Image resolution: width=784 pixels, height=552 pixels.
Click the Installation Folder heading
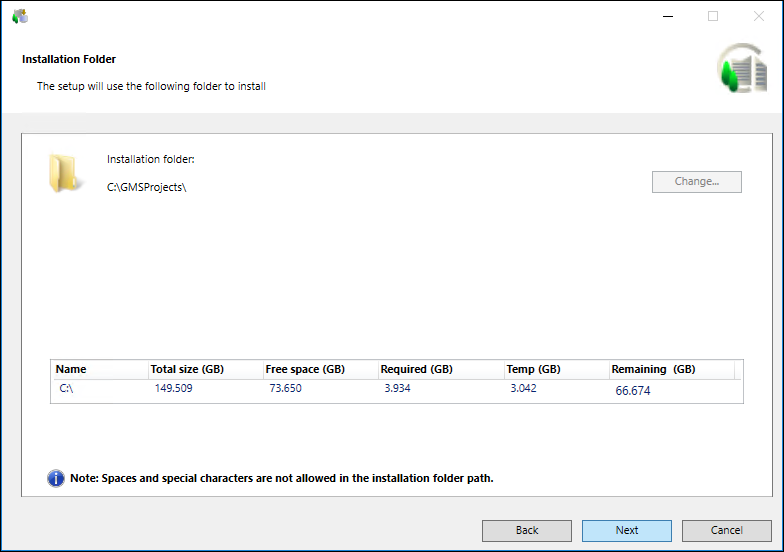[x=69, y=59]
